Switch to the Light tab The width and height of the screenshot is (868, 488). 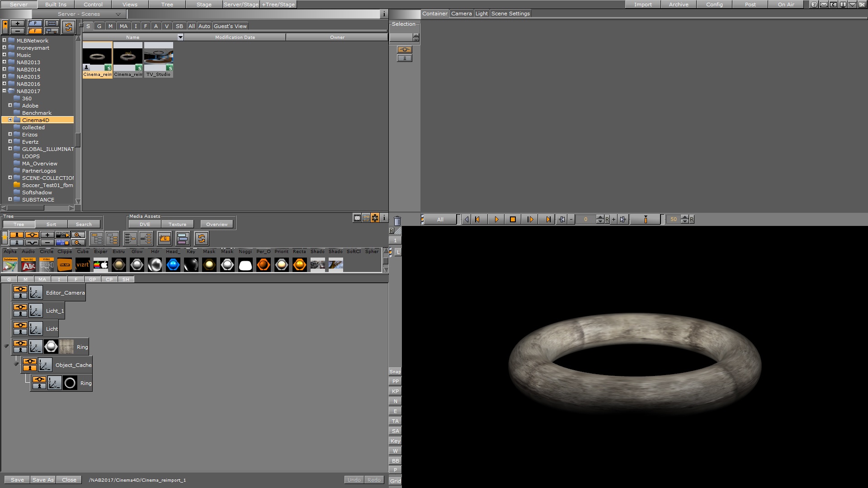(x=481, y=14)
